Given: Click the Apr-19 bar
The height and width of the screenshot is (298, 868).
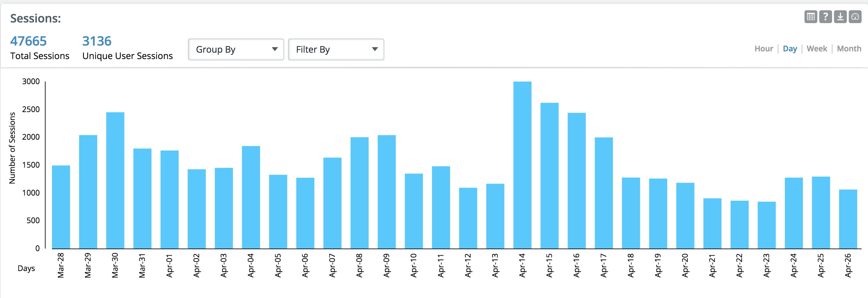Looking at the screenshot, I should pos(658,214).
